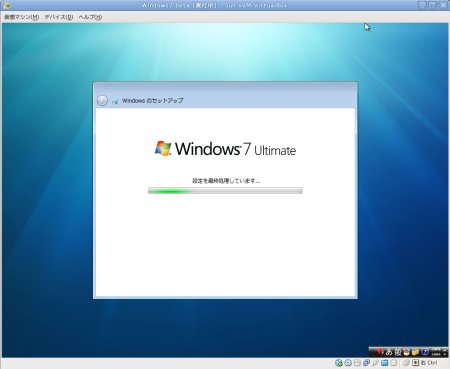
Task: Toggle the あ input mode in language bar
Action: coord(389,352)
